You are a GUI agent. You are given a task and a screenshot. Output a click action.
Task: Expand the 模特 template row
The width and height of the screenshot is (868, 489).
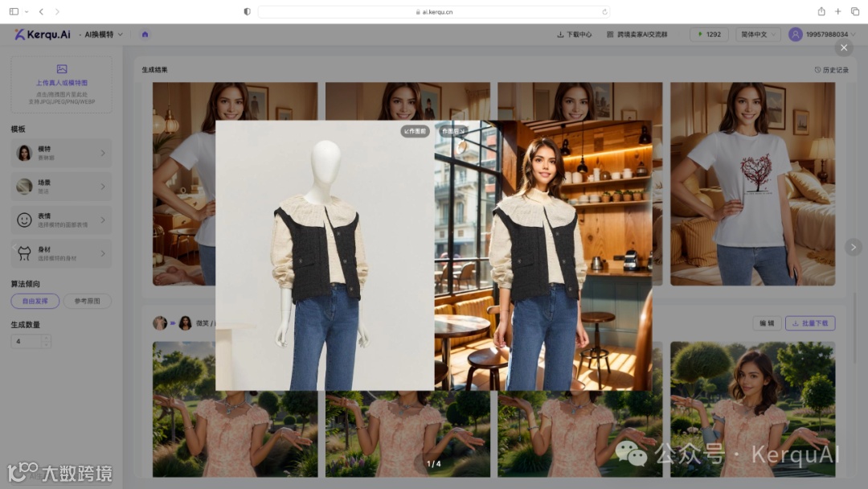(x=61, y=153)
